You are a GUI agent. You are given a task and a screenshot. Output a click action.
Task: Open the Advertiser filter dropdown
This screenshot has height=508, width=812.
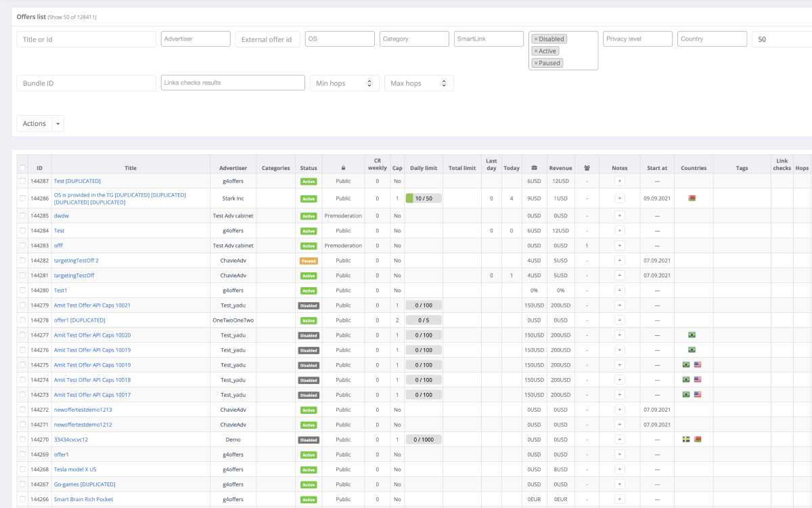pyautogui.click(x=196, y=39)
